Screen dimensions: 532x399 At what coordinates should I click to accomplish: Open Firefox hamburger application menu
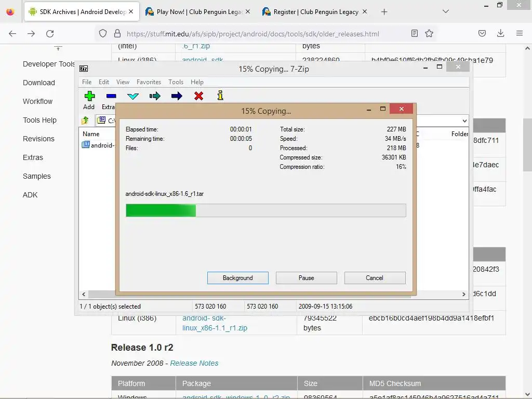tap(519, 33)
